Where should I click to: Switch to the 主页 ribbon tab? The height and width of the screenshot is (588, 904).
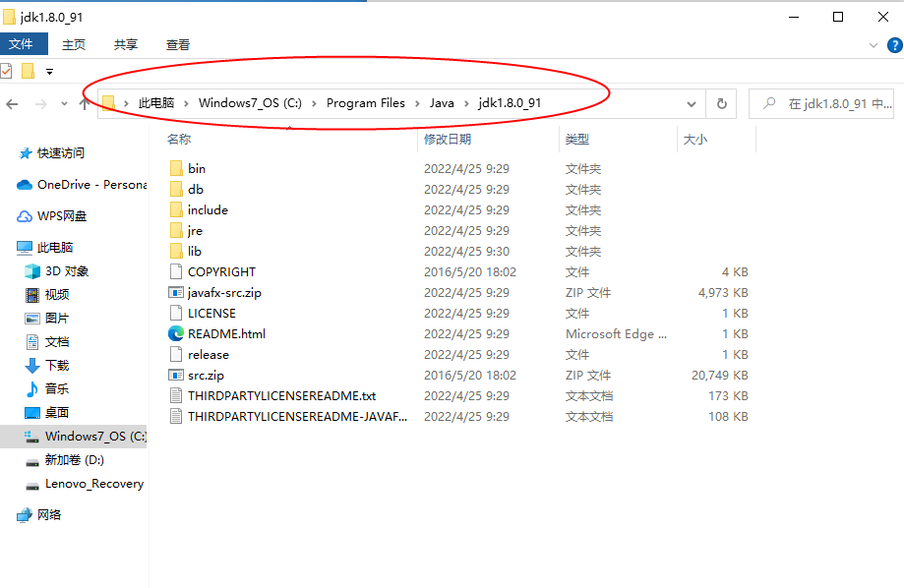(x=74, y=45)
